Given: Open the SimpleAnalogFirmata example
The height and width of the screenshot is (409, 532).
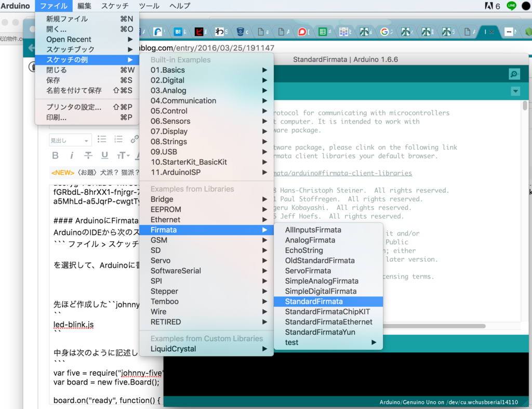Looking at the screenshot, I should click(x=328, y=281).
